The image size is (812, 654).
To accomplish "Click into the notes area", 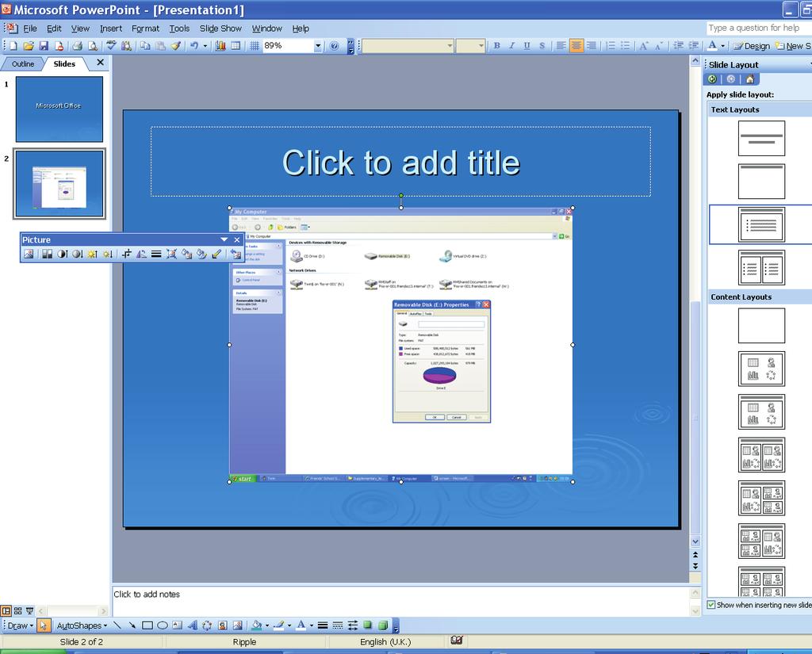I will (x=400, y=601).
